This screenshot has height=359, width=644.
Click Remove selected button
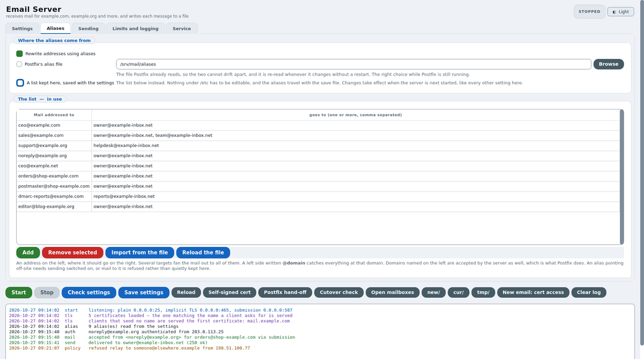(x=72, y=253)
